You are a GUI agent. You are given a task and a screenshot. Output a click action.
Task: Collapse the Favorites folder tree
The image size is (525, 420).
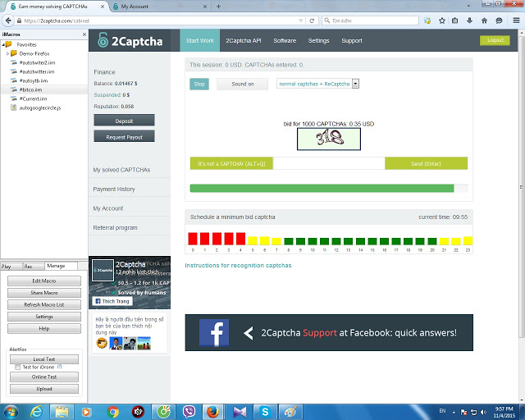[x=3, y=44]
